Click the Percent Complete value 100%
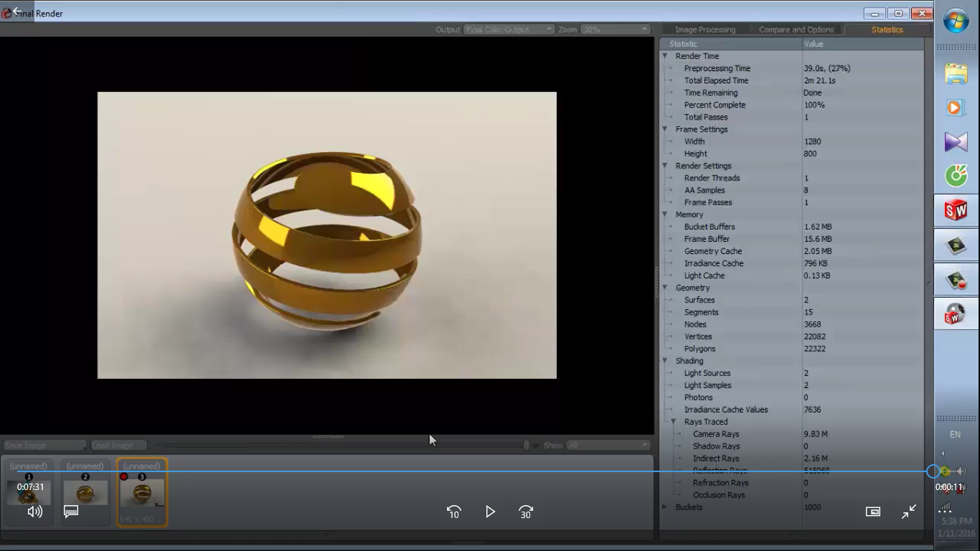This screenshot has height=551, width=980. tap(814, 105)
